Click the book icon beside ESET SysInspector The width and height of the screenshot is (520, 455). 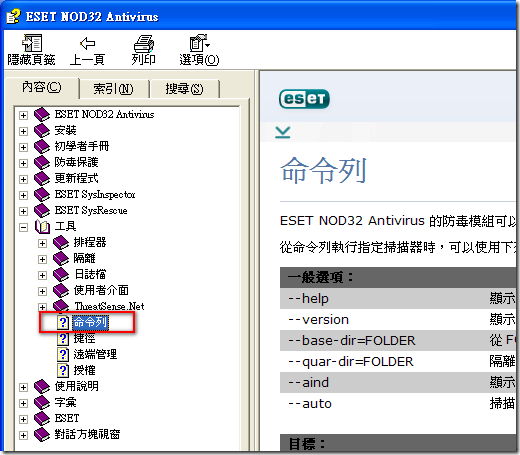coord(42,195)
